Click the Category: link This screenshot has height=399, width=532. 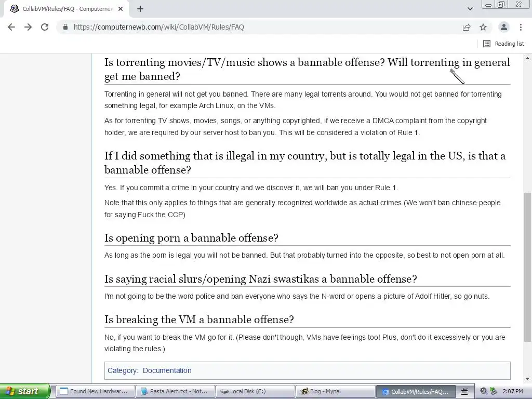(123, 370)
